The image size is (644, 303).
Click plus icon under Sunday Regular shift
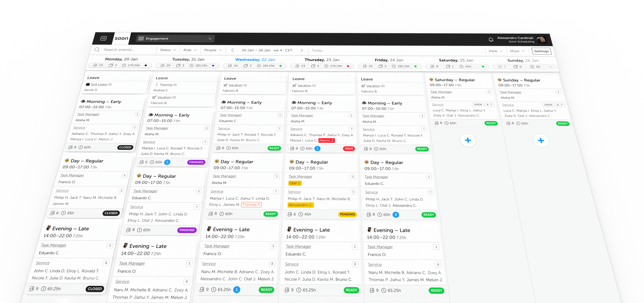[x=541, y=141]
